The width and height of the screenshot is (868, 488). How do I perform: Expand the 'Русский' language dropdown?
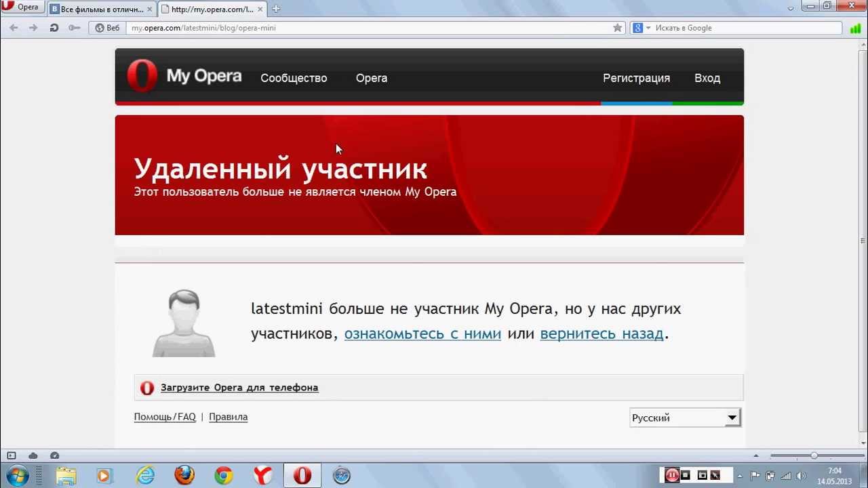coord(685,418)
